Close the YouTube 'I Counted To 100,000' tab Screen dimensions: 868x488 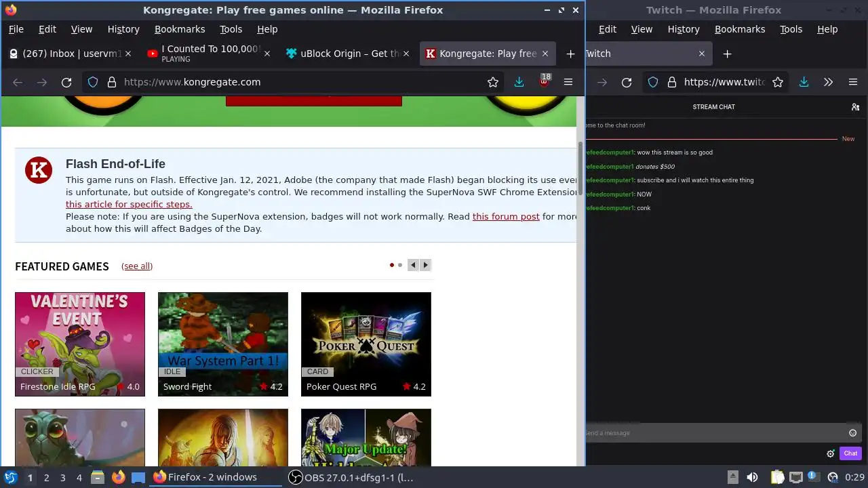point(267,54)
